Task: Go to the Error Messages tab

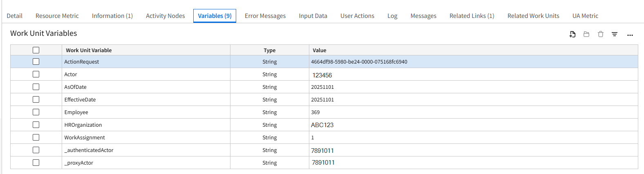Action: pos(265,16)
